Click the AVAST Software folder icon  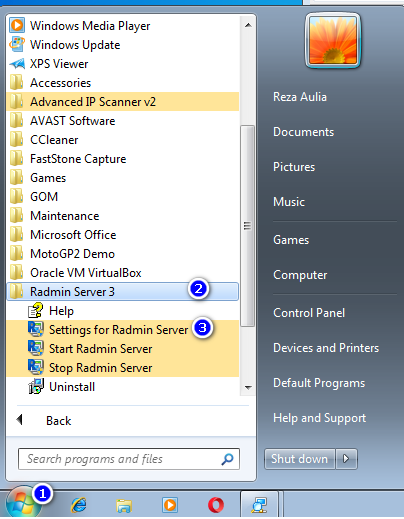pyautogui.click(x=16, y=120)
